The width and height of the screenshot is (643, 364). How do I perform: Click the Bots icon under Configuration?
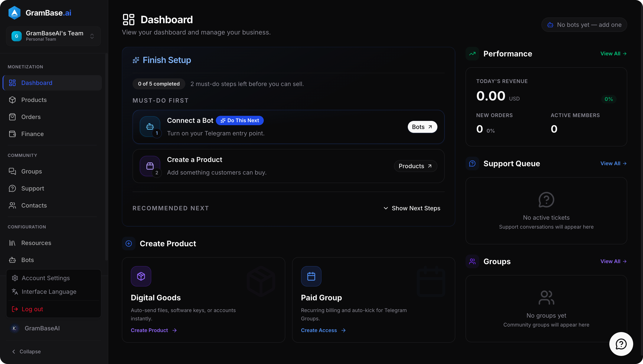(x=13, y=260)
